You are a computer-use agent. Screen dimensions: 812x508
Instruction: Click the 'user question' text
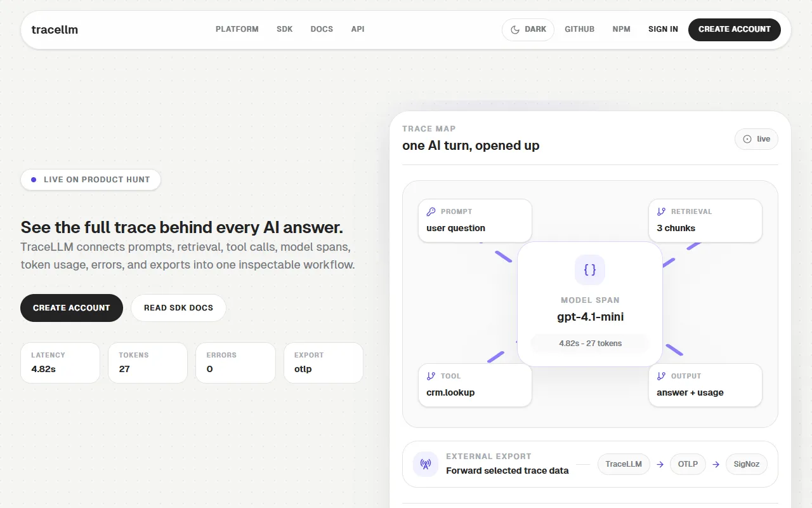455,228
